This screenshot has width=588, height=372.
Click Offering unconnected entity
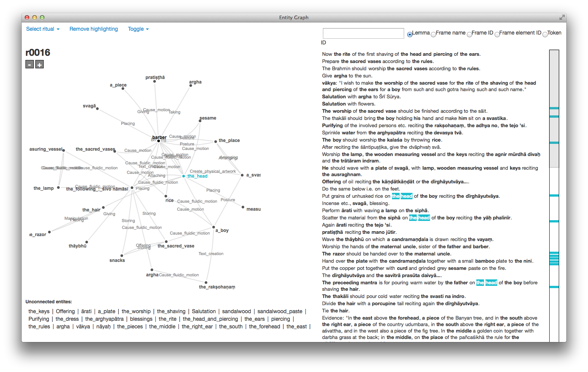(x=65, y=311)
